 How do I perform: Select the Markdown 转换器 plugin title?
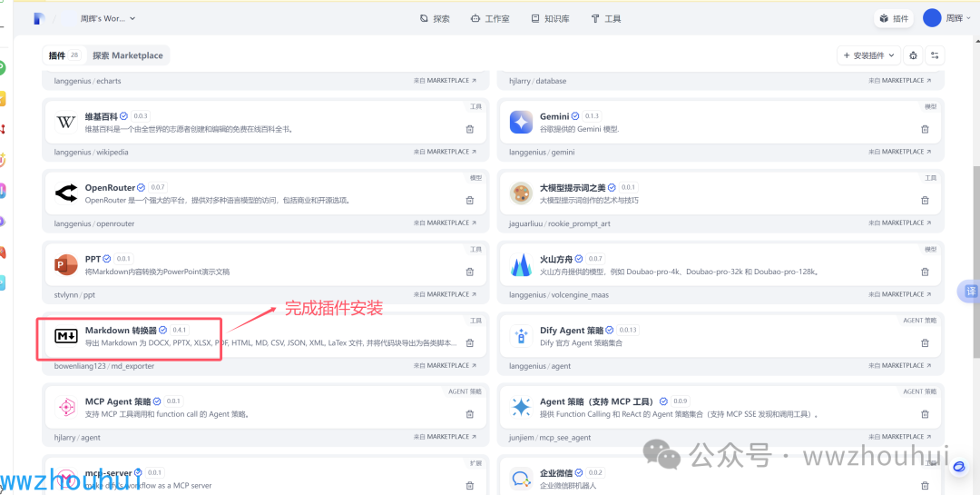pos(121,331)
